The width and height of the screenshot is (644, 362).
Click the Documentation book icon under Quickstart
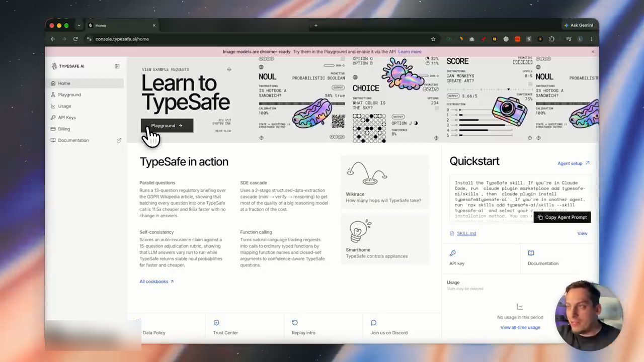[531, 253]
